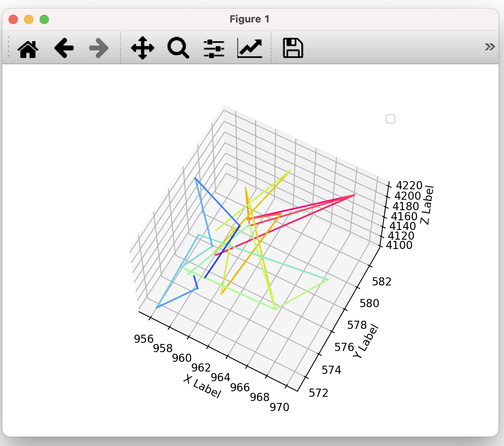Click the Z axis tick value 4100
Image resolution: width=504 pixels, height=446 pixels.
(399, 245)
